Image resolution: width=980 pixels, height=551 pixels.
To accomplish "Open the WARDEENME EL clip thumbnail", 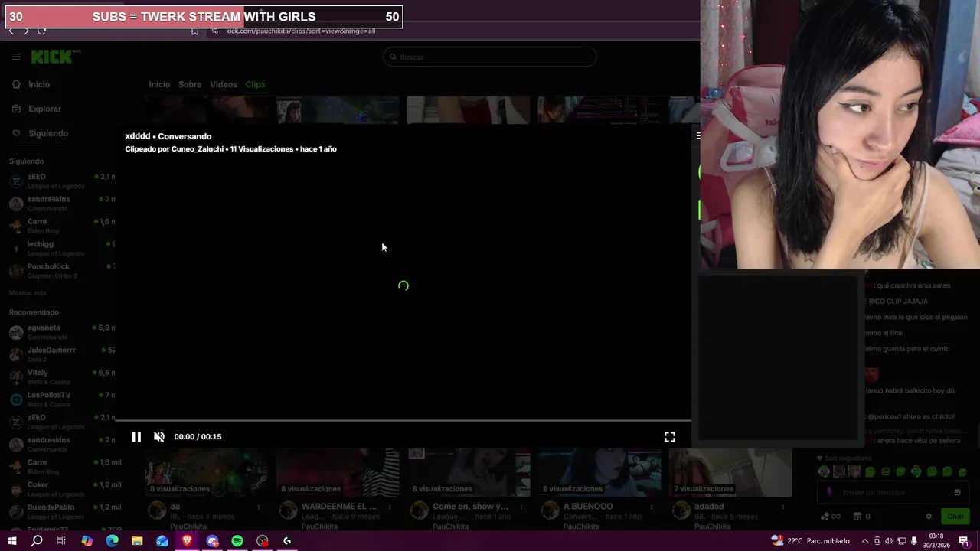I will point(338,471).
